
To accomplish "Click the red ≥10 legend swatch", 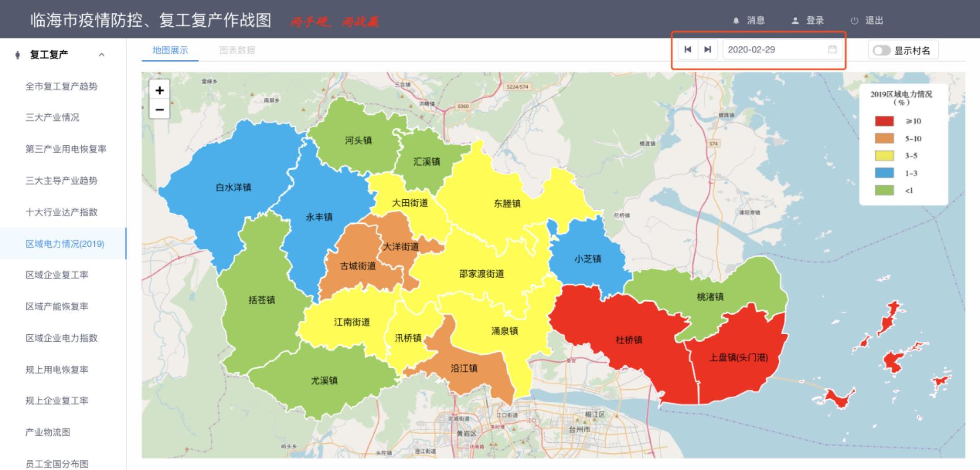I will point(884,121).
